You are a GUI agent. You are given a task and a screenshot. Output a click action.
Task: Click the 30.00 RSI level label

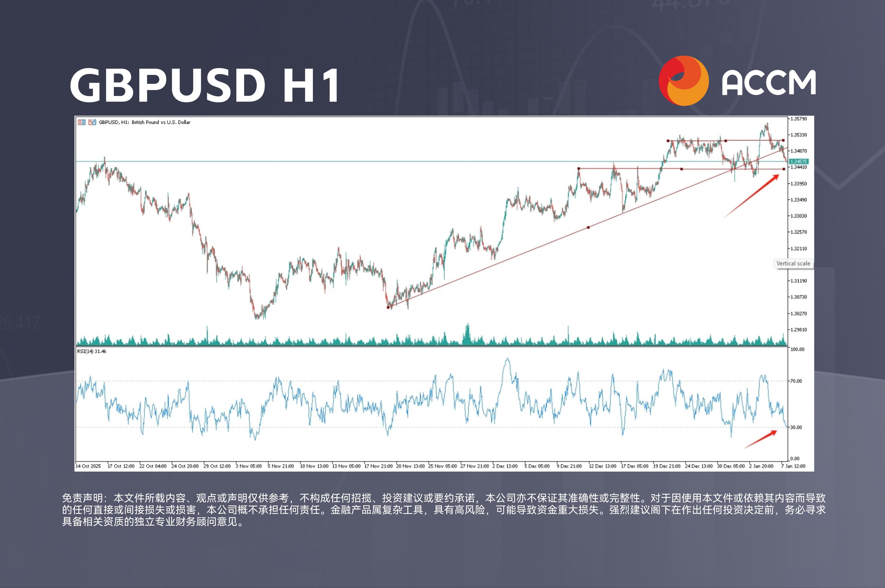coord(796,427)
